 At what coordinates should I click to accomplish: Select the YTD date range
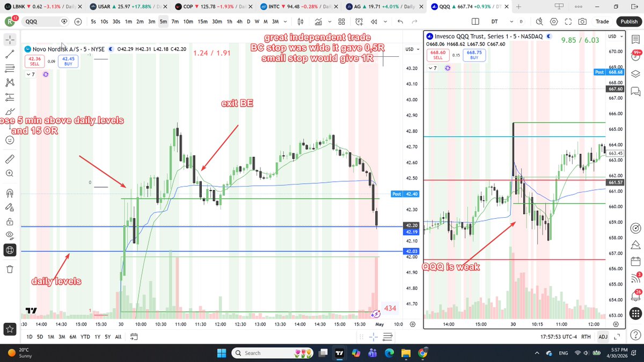85,337
